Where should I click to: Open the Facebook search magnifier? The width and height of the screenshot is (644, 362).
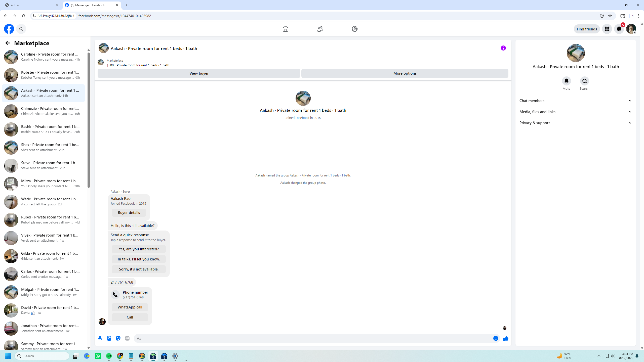point(21,29)
